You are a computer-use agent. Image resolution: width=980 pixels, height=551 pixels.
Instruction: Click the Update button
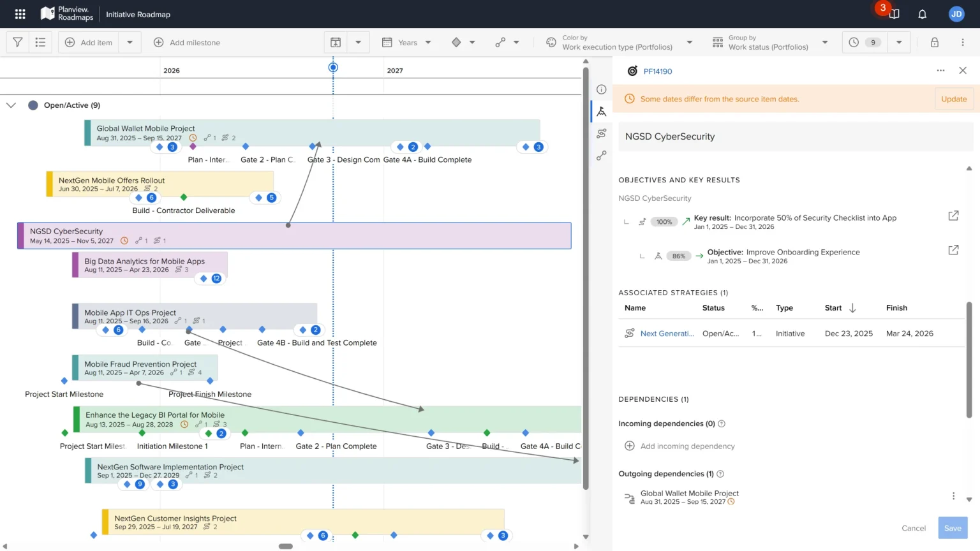[954, 99]
